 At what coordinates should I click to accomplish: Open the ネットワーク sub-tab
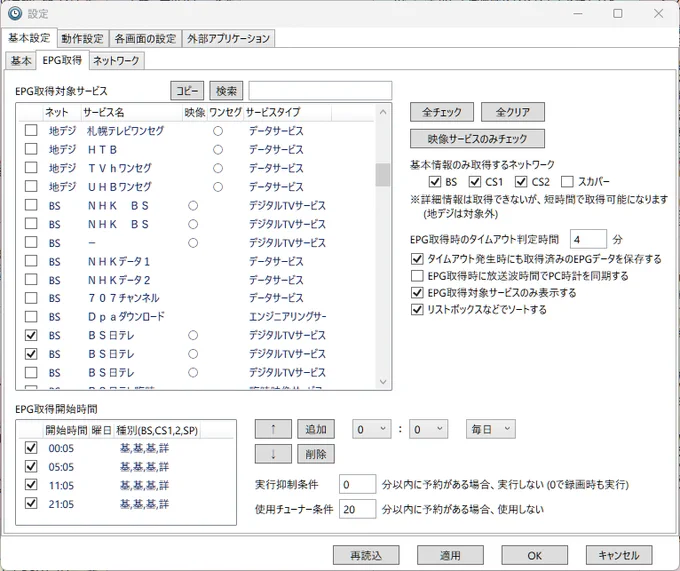[116, 60]
